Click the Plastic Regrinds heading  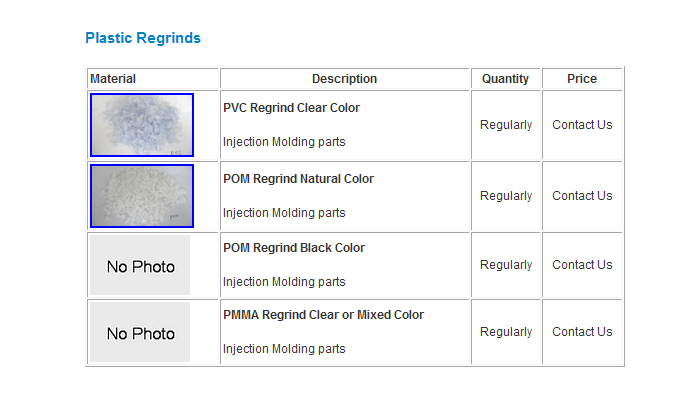[x=143, y=38]
